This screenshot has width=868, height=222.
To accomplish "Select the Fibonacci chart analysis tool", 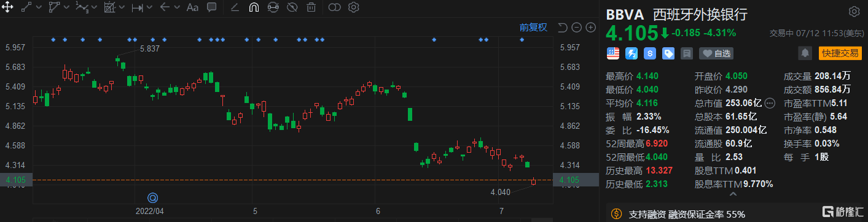I will click(109, 8).
